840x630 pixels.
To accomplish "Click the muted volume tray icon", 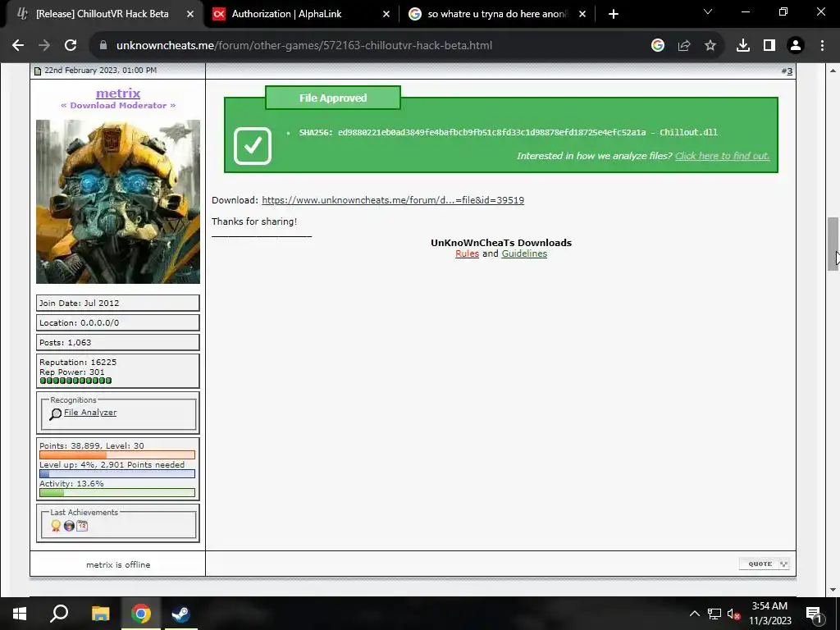I will 734,614.
